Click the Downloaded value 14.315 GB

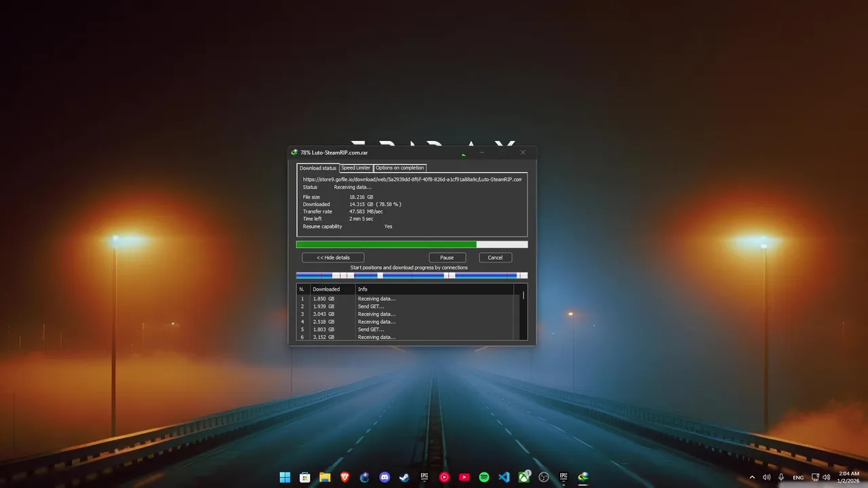[375, 204]
